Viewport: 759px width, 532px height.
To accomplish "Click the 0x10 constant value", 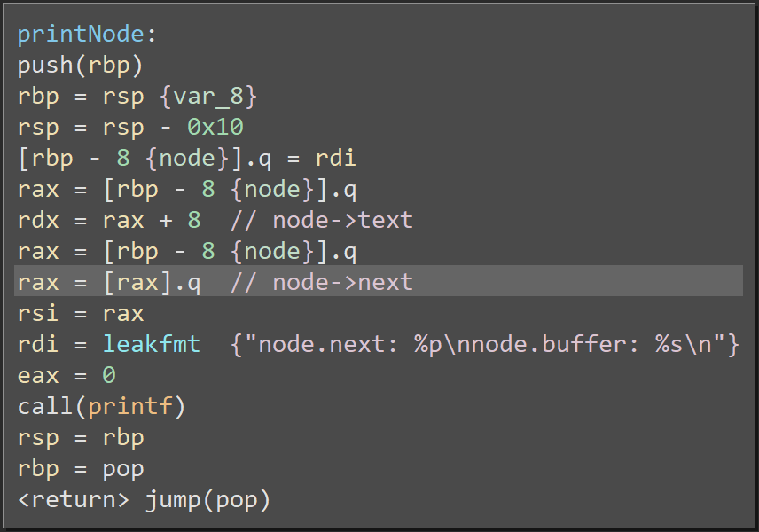I will pyautogui.click(x=215, y=128).
